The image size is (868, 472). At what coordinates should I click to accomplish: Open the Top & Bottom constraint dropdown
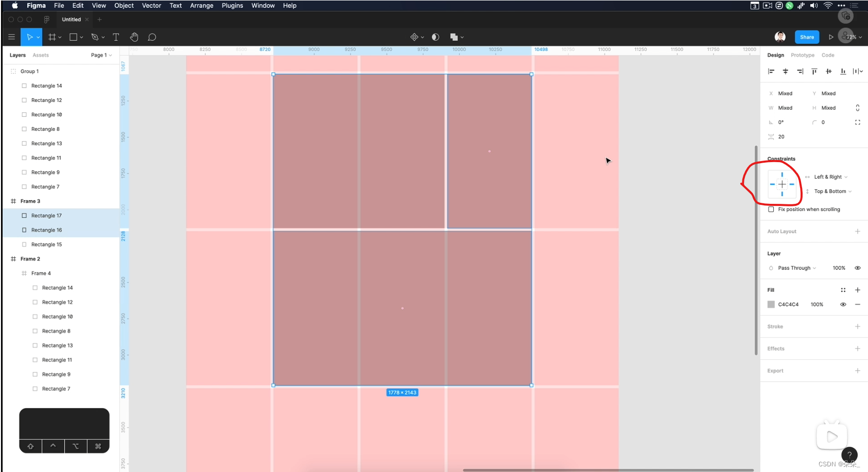tap(831, 191)
